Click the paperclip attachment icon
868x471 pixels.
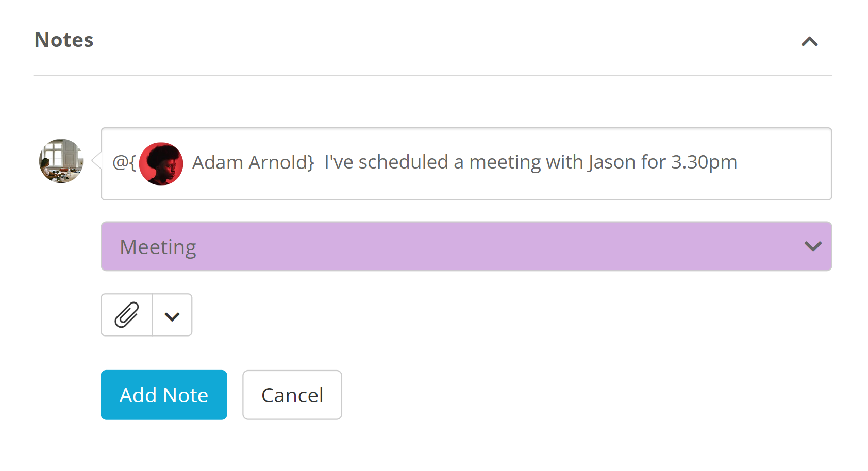point(126,314)
